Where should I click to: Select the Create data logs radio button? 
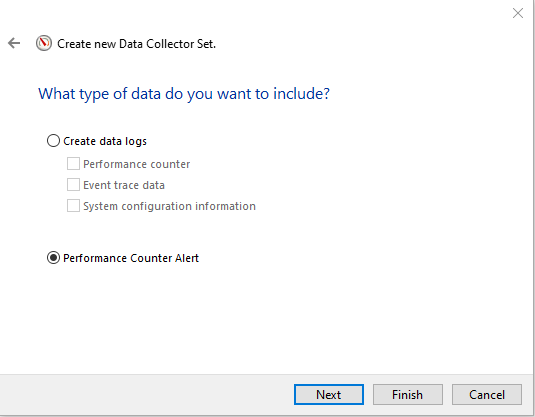[53, 141]
